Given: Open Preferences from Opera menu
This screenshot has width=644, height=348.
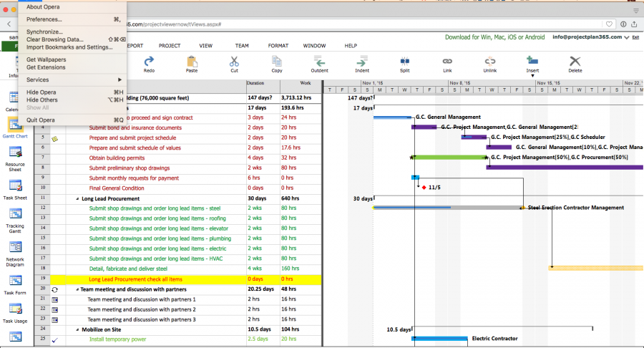Looking at the screenshot, I should point(72,19).
